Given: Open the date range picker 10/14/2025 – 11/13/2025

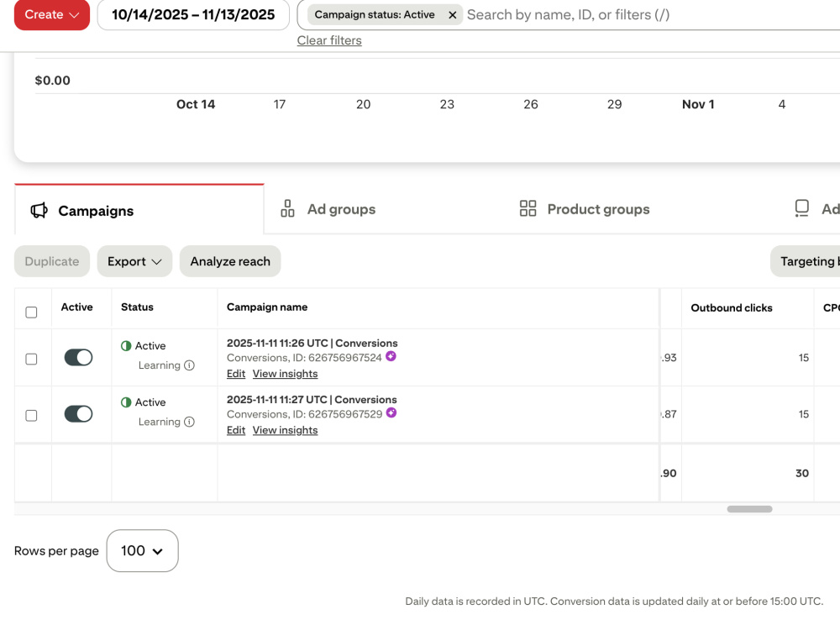Looking at the screenshot, I should 193,14.
